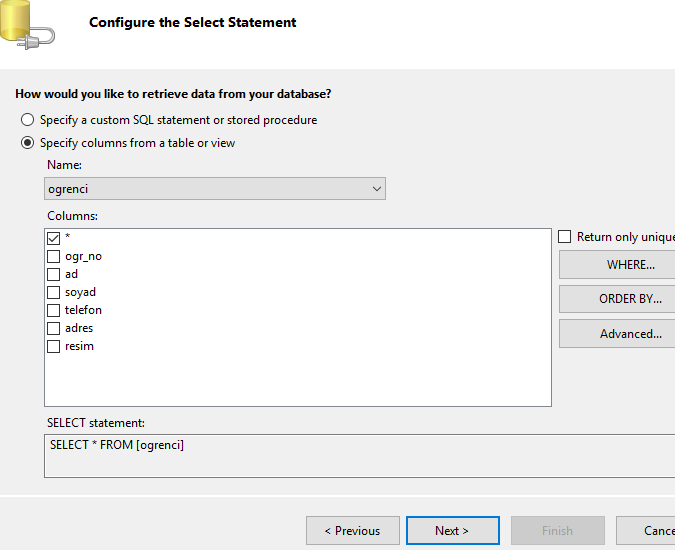Proceed with the Next button
The width and height of the screenshot is (675, 550).
(453, 531)
